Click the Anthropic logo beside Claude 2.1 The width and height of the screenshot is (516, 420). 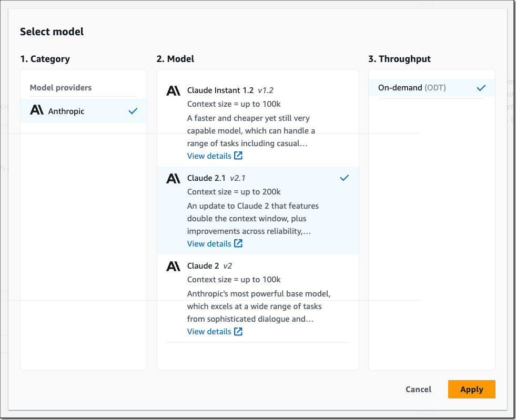[174, 178]
